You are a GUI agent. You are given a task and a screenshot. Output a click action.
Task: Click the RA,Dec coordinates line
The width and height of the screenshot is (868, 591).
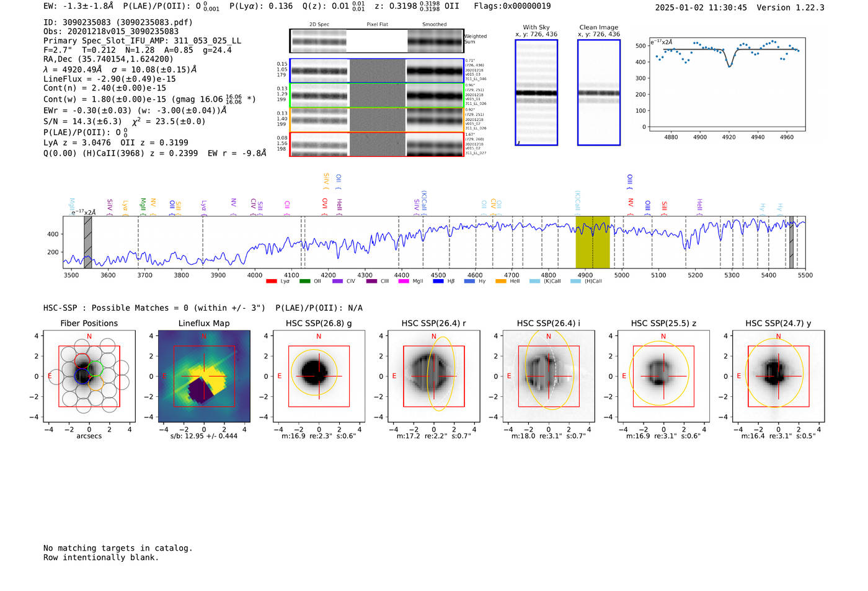[108, 59]
